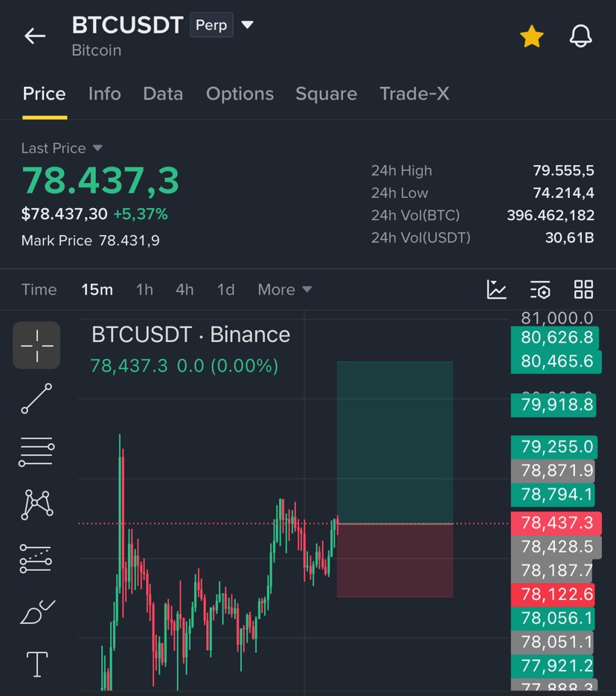
Task: Open the chart indicators icon
Action: [x=496, y=289]
